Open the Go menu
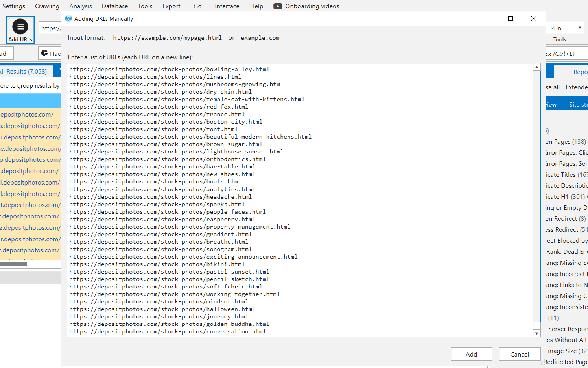 (198, 6)
